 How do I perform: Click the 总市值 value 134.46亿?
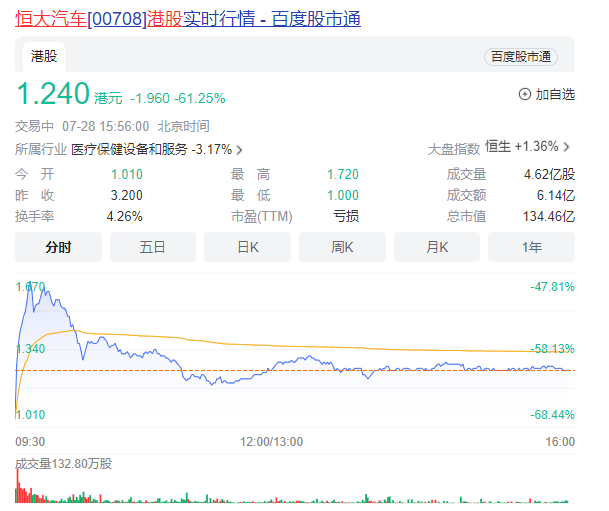(x=549, y=216)
